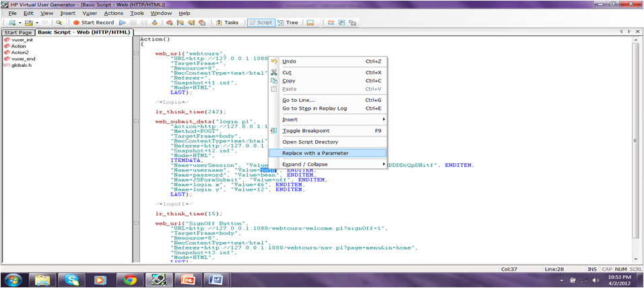Choose Go to Step in Replay Log
This screenshot has height=288, width=644.
[x=327, y=108]
